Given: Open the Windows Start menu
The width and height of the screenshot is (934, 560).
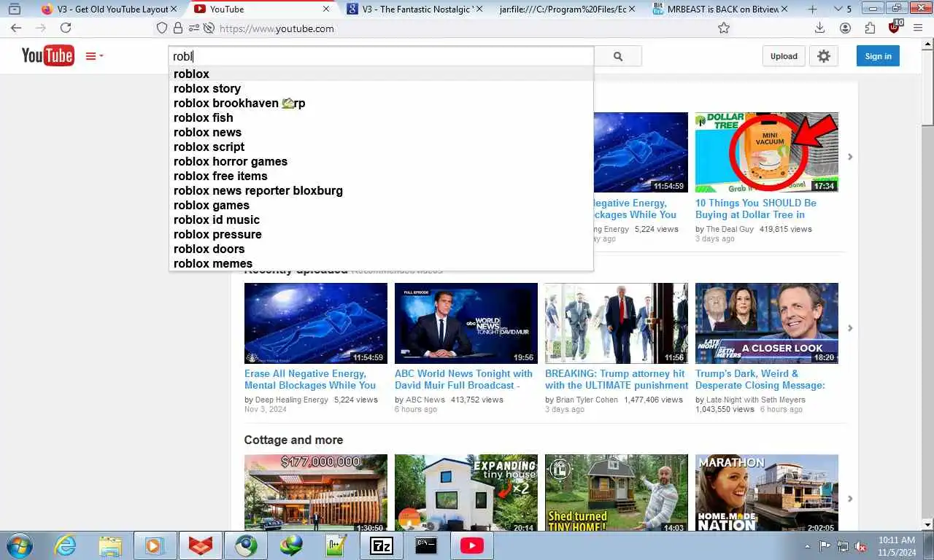Looking at the screenshot, I should tap(19, 545).
